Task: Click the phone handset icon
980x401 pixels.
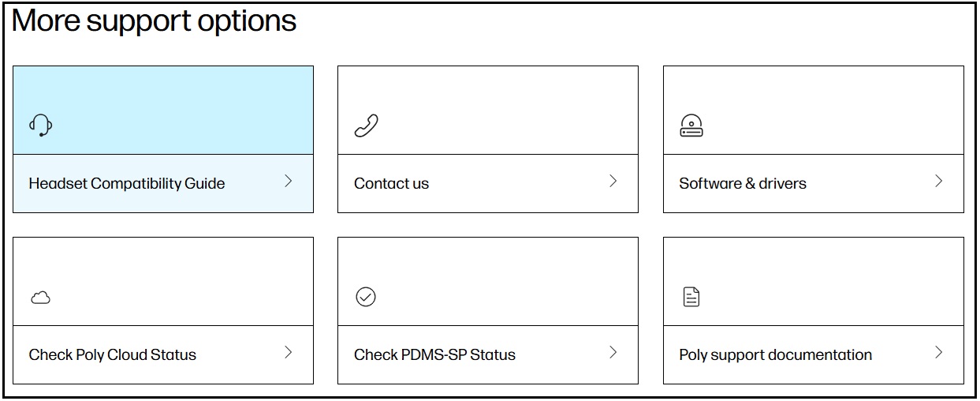Action: [366, 126]
